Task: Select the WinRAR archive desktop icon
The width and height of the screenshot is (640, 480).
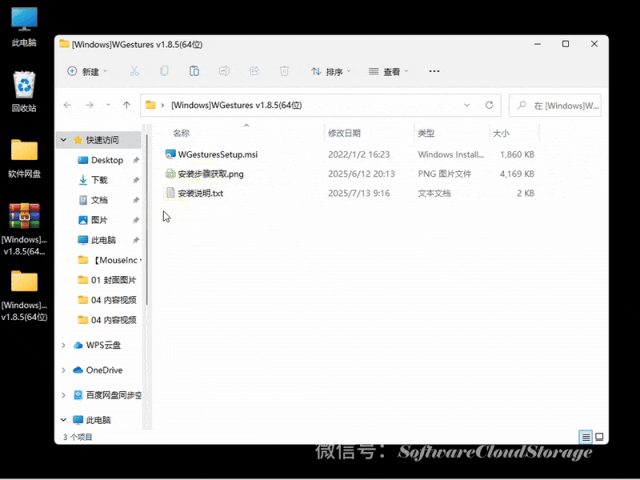Action: pyautogui.click(x=24, y=229)
